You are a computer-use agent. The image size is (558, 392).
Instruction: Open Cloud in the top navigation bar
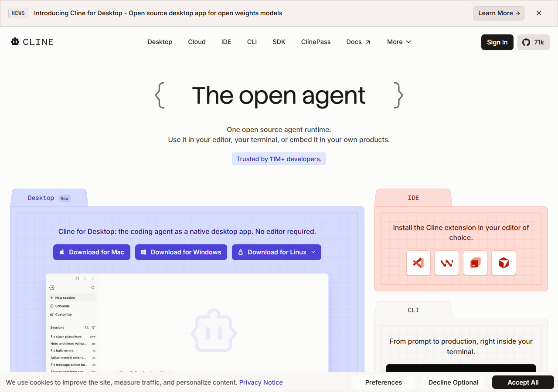[x=197, y=42]
